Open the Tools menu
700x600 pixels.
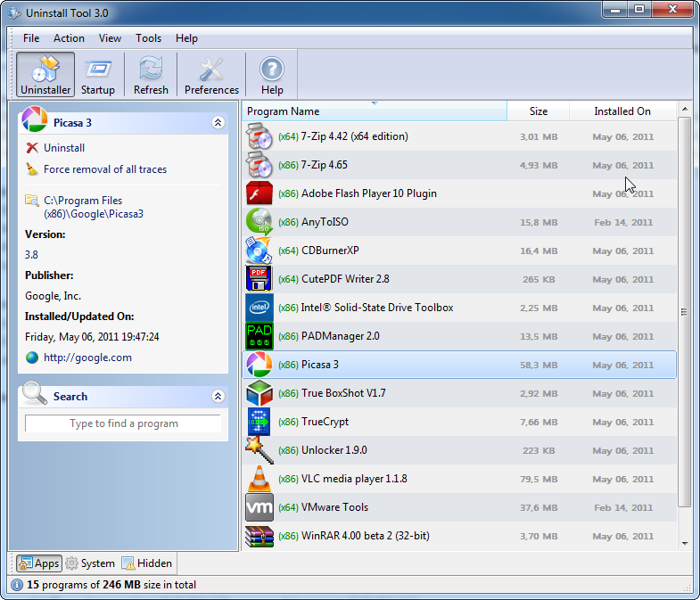click(x=148, y=38)
